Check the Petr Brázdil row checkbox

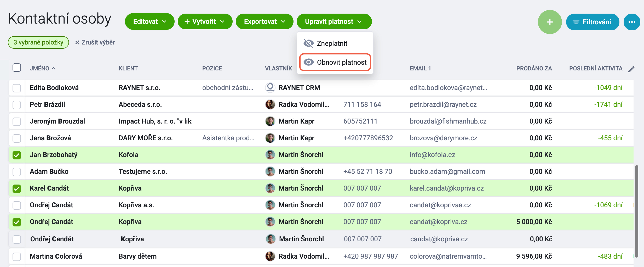[17, 105]
